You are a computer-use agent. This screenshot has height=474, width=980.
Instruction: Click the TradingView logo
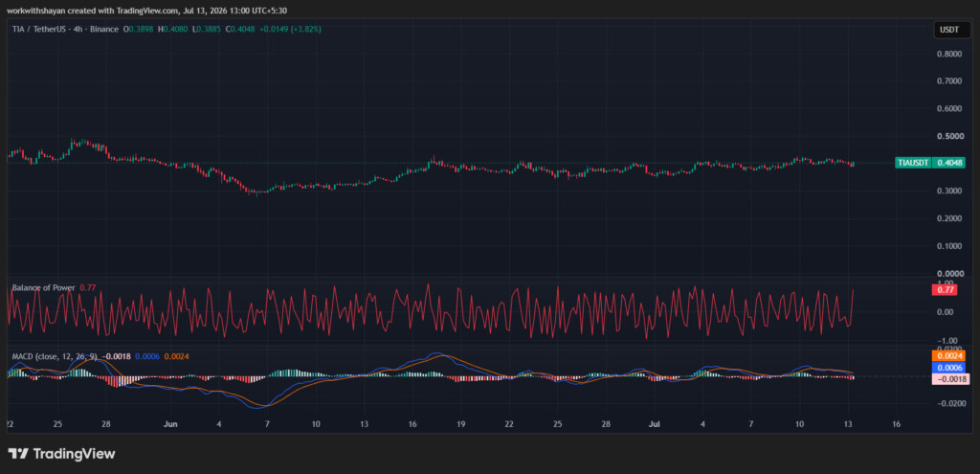(x=61, y=453)
